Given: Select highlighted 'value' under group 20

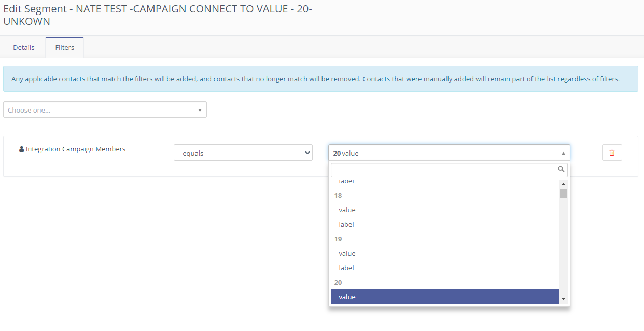Looking at the screenshot, I should (x=445, y=297).
